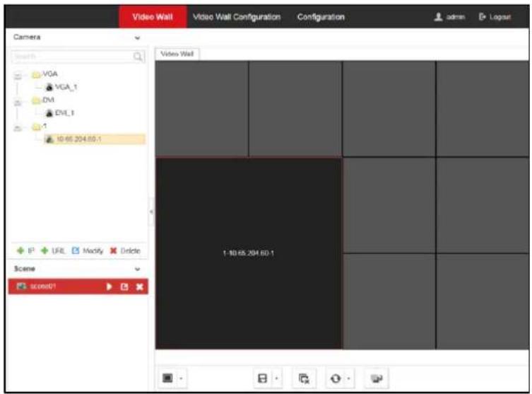532x394 pixels.
Task: Click the Logout link
Action: coord(495,17)
